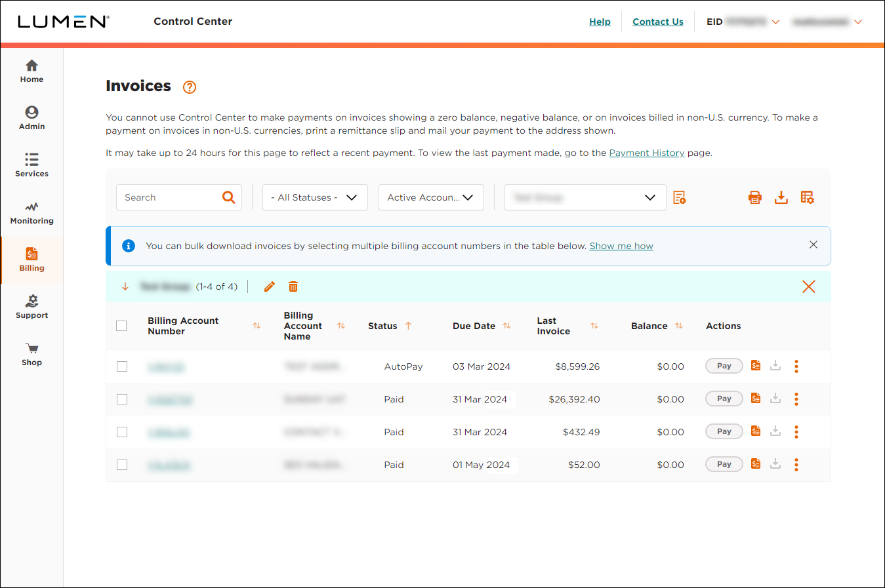
Task: Open the Invoices help question-mark icon
Action: (x=190, y=87)
